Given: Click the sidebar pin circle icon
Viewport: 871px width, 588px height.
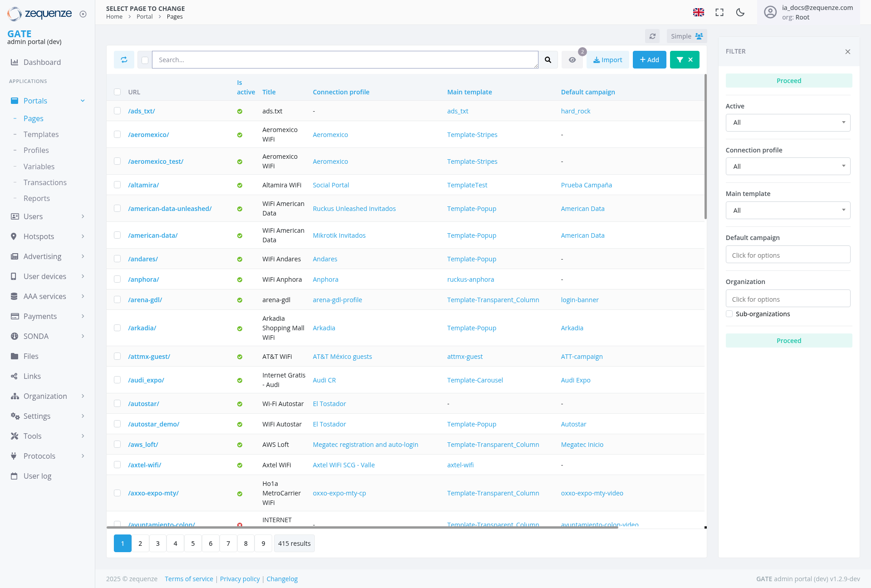Looking at the screenshot, I should coord(83,14).
